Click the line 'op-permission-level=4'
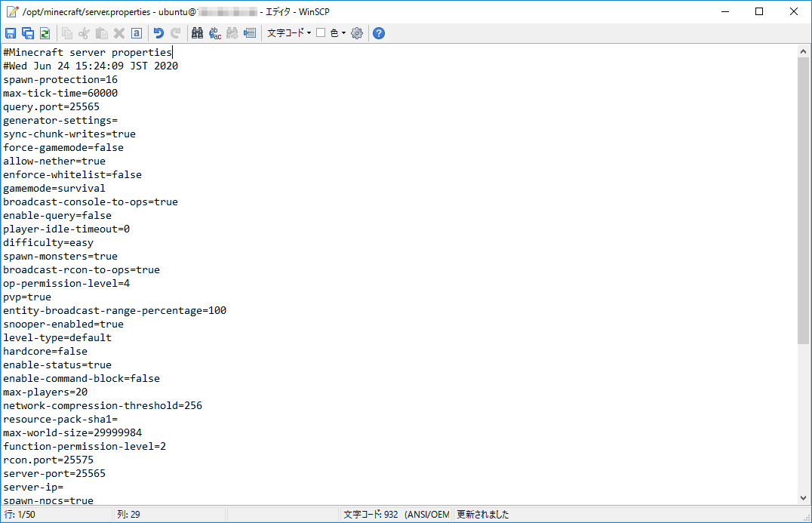This screenshot has height=523, width=812. point(66,283)
